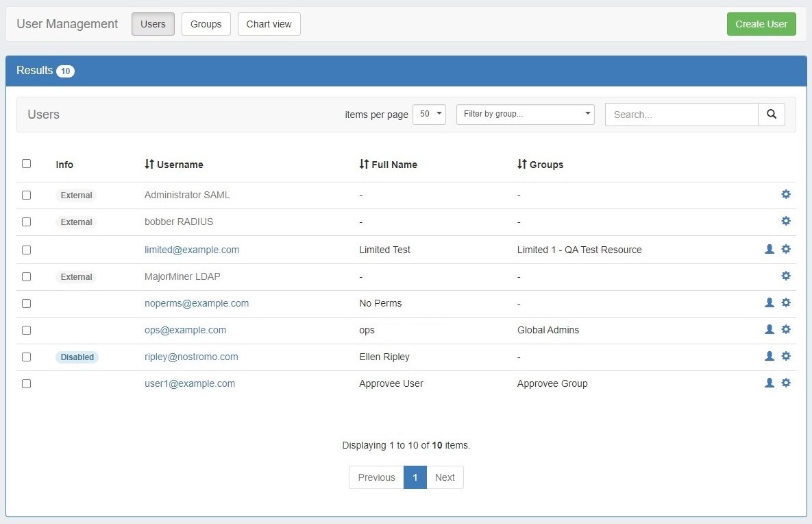
Task: Open the items per page dropdown
Action: pos(429,115)
